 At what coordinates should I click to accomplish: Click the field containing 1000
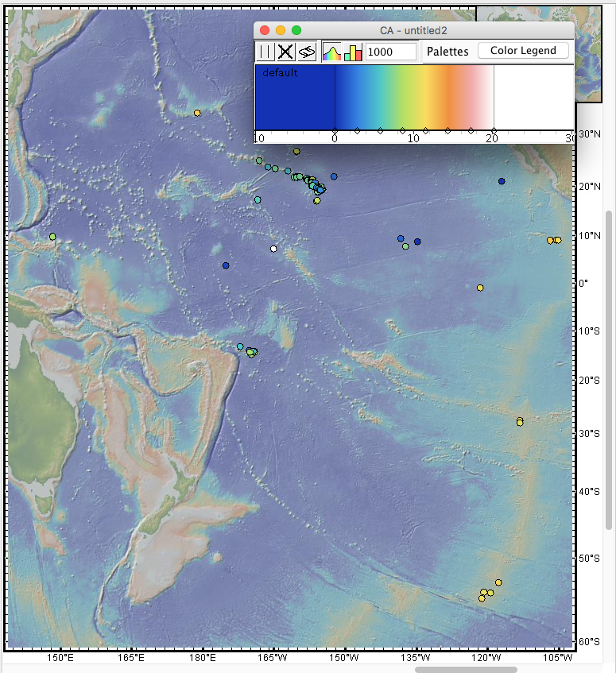tap(391, 52)
